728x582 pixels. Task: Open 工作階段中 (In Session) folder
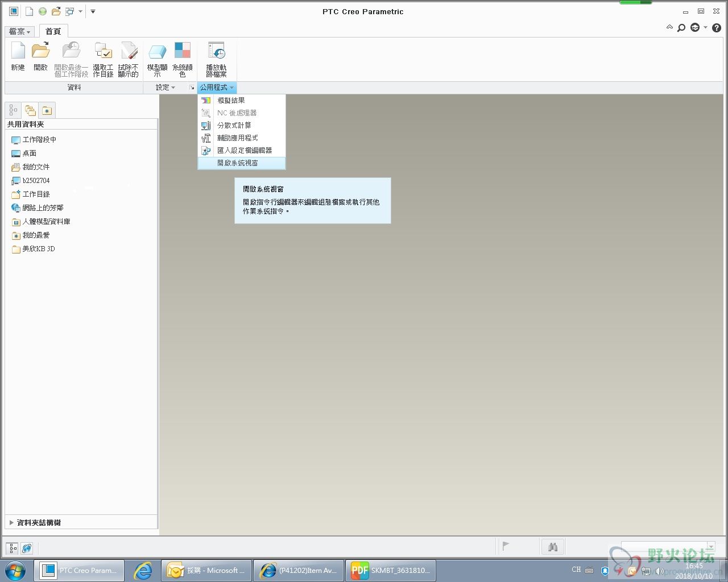(x=34, y=139)
